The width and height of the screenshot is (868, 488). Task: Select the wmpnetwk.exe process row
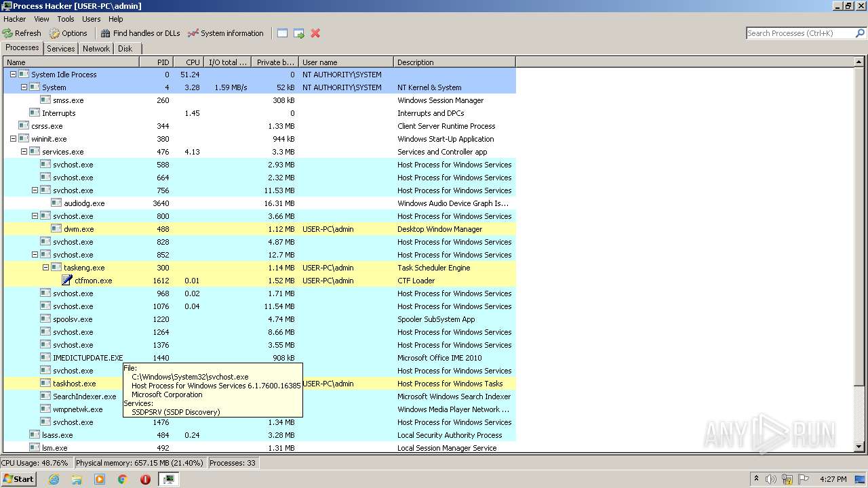click(x=260, y=409)
